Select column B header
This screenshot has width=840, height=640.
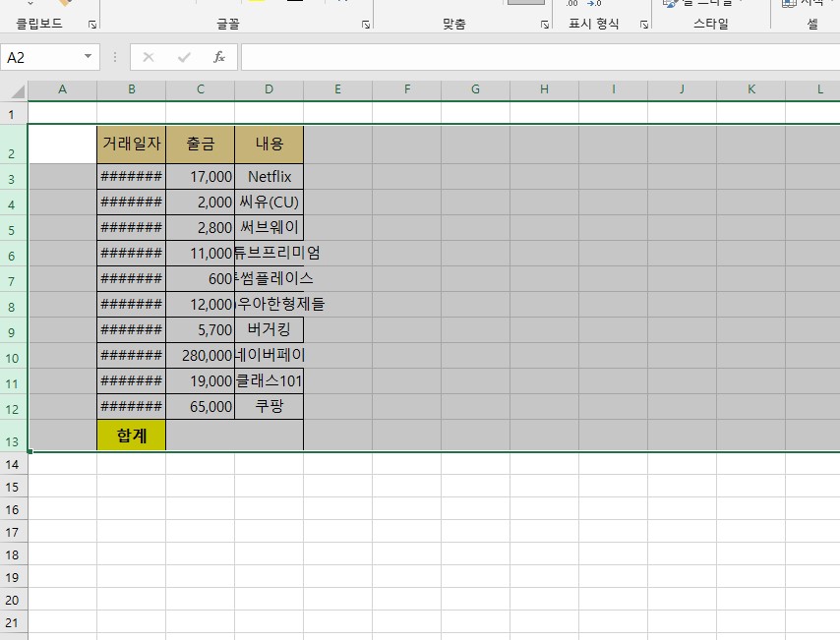[x=131, y=90]
